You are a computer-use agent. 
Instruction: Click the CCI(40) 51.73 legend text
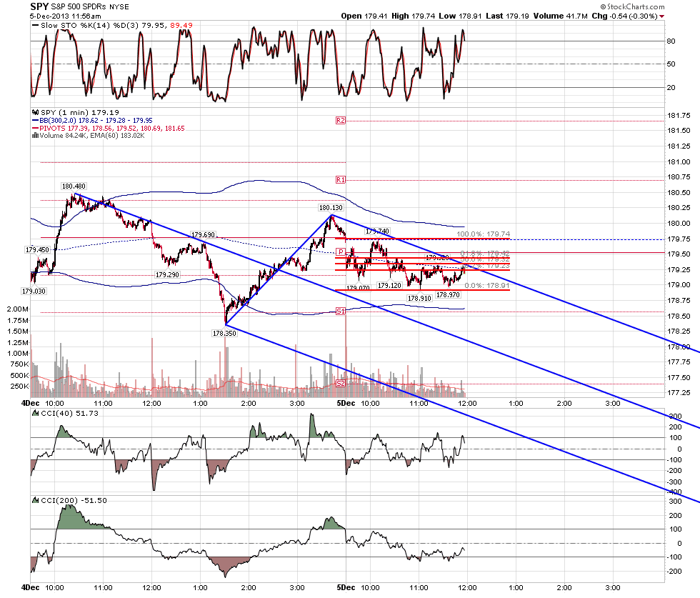click(x=70, y=414)
